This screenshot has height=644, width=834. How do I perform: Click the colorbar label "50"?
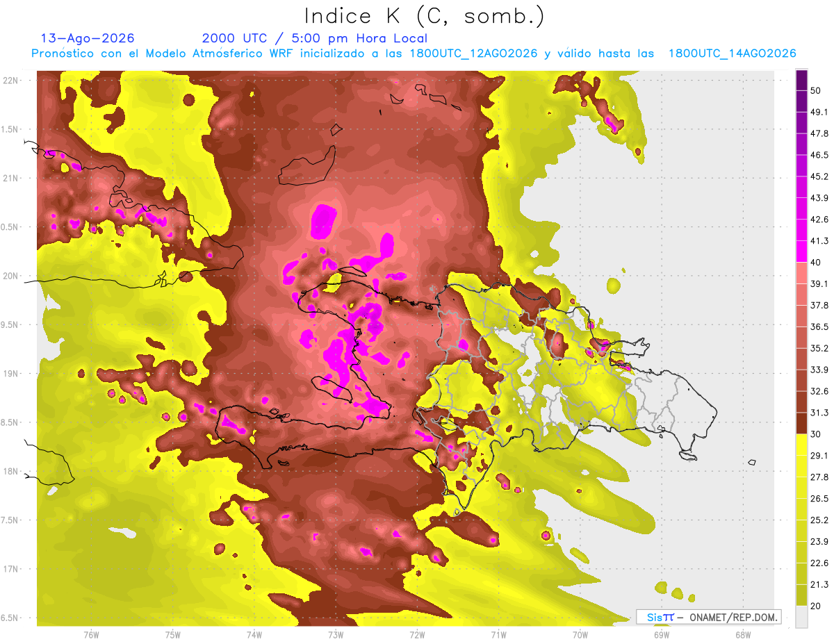tap(816, 91)
